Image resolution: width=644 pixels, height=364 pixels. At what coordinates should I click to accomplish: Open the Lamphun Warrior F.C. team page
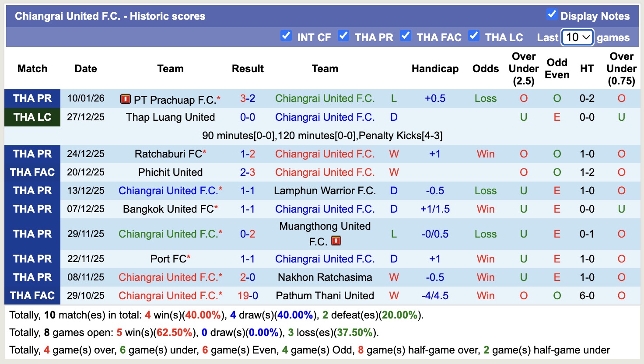[x=324, y=191]
